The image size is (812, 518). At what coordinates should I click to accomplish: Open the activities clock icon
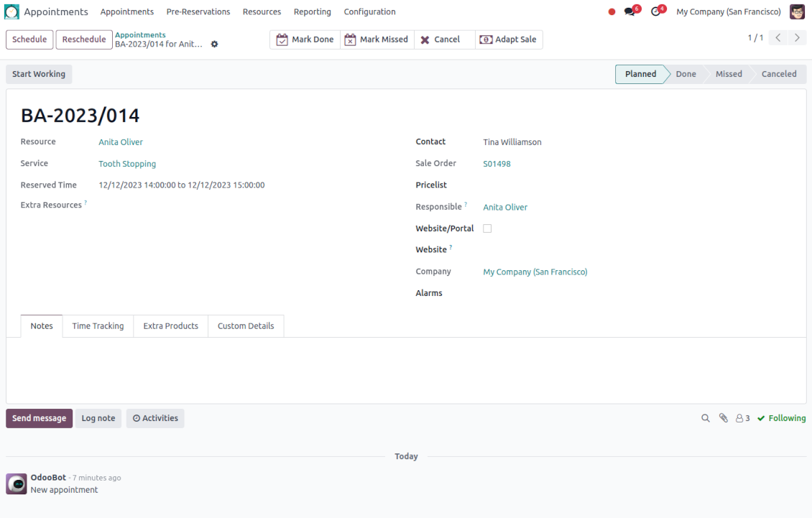[x=656, y=12]
